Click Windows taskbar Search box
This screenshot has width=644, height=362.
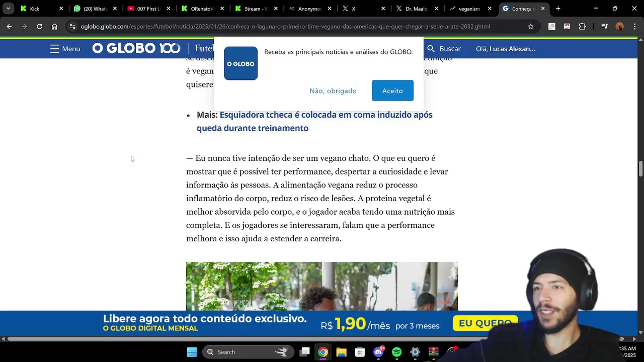click(x=248, y=352)
